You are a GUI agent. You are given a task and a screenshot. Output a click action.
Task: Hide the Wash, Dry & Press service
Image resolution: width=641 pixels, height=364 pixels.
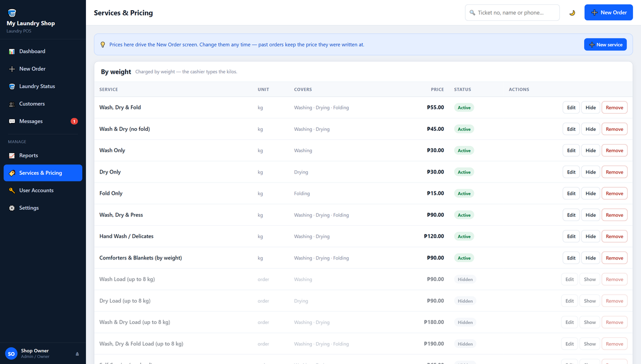pyautogui.click(x=590, y=215)
